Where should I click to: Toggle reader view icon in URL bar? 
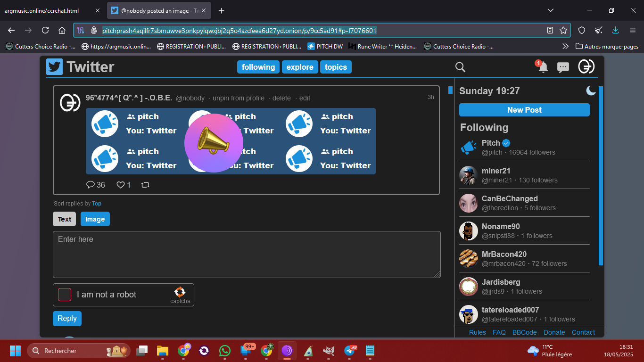pos(550,30)
